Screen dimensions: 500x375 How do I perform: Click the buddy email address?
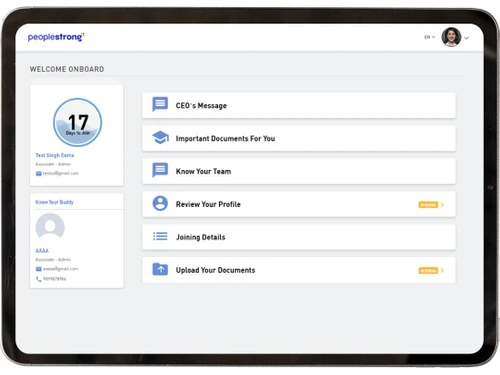61,269
